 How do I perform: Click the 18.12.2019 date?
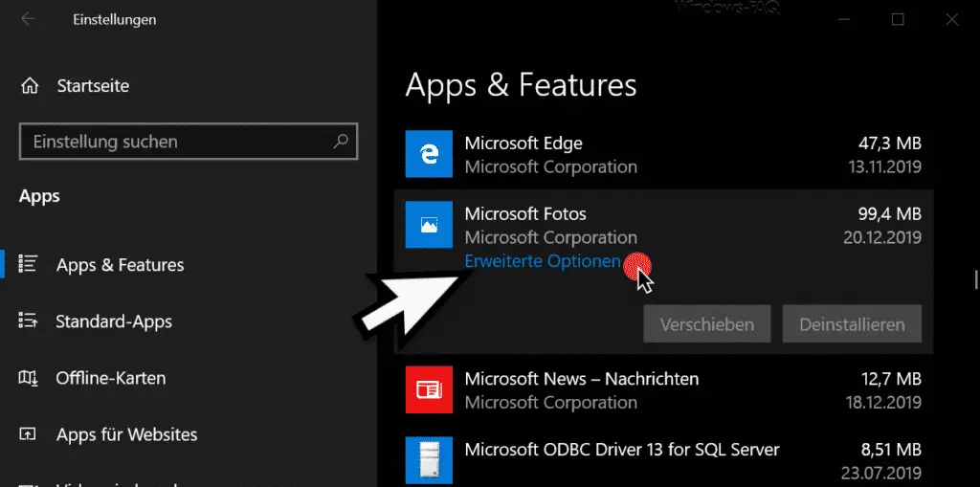(x=883, y=402)
